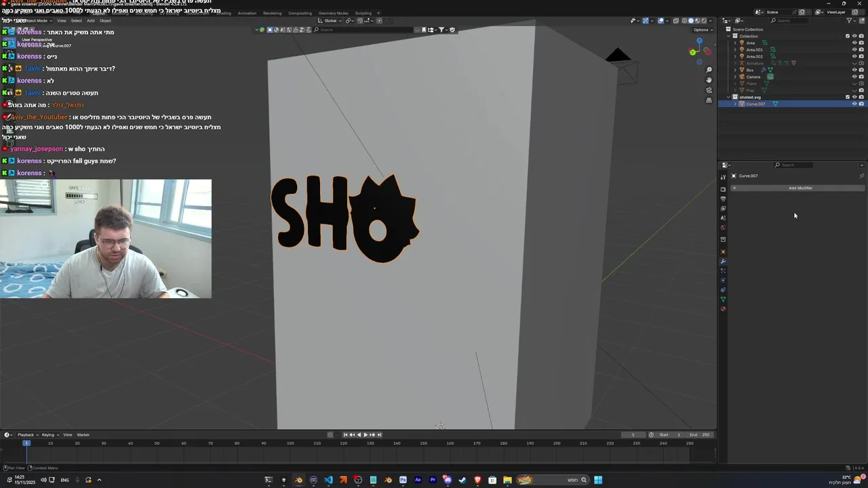Open timeline Marker menu
Screen dimensions: 868x488
click(x=83, y=434)
